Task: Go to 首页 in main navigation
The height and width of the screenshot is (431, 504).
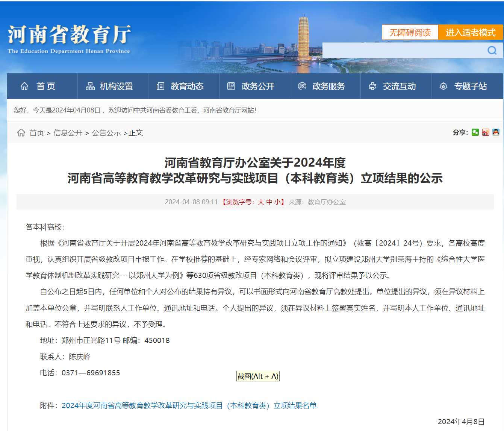Action: point(45,87)
